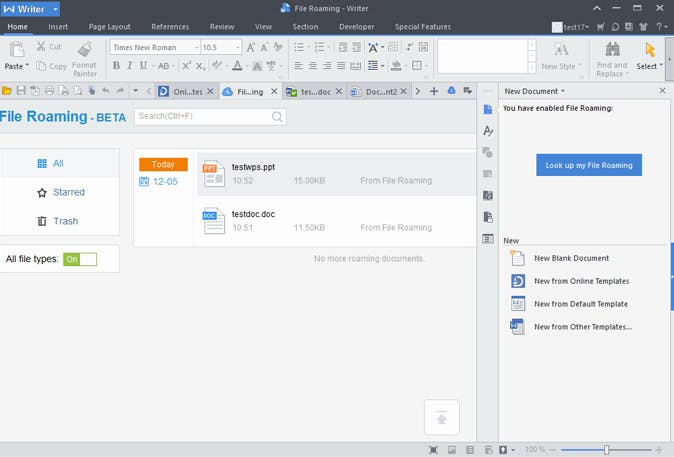Viewport: 674px width, 457px height.
Task: Toggle Underline formatting
Action: pos(143,66)
